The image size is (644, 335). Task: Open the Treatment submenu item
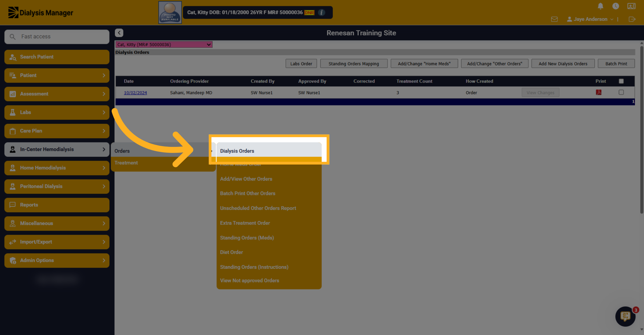(126, 163)
